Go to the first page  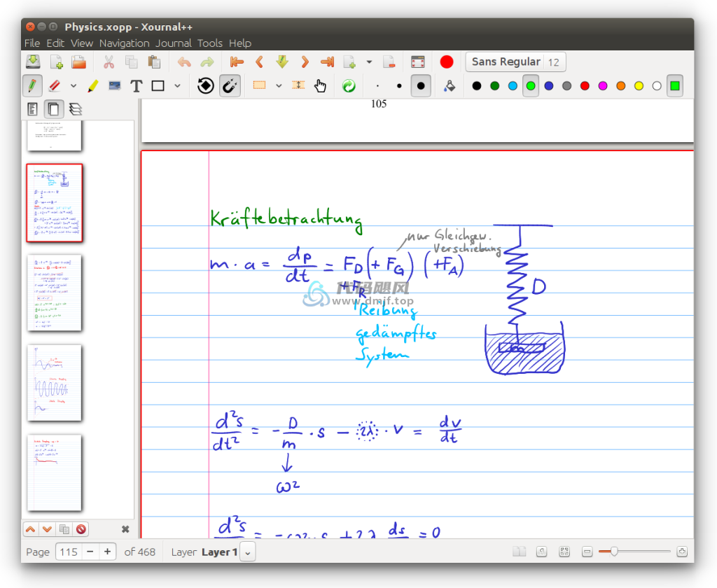click(x=237, y=62)
